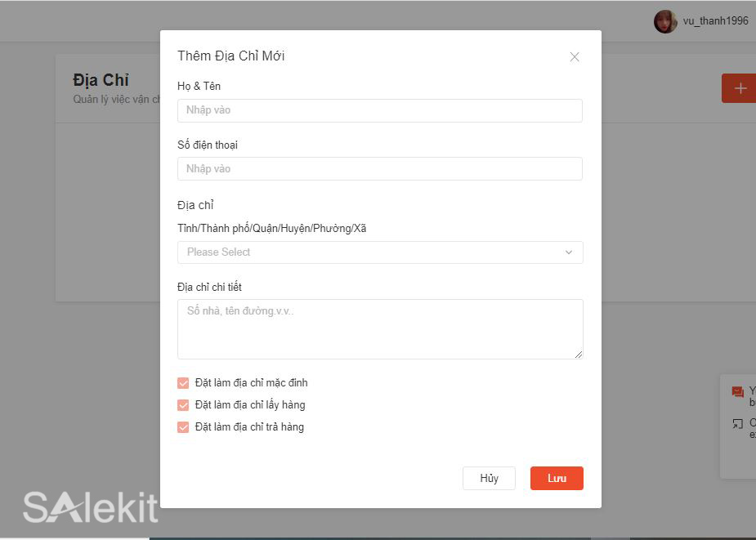
Task: Uncheck Đặt làm địa chỉ mặc định
Action: 183,382
